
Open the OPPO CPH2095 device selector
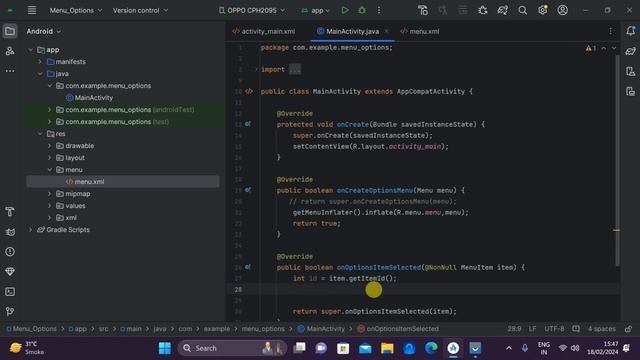click(251, 10)
